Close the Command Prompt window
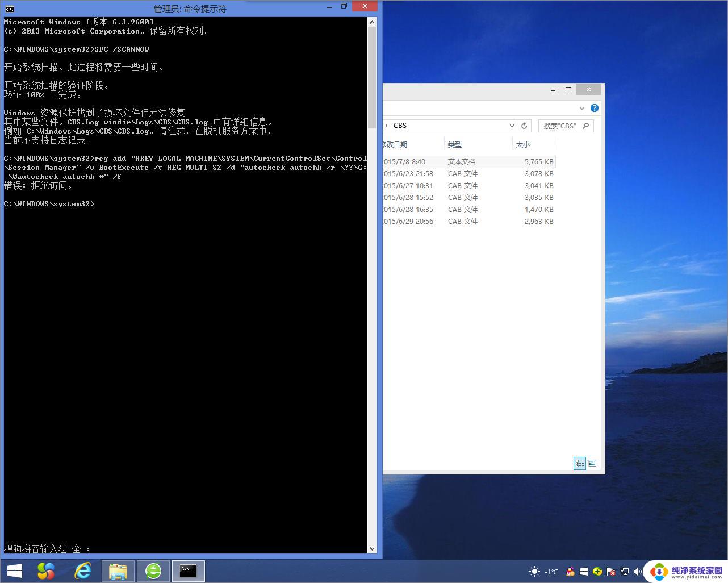 click(x=365, y=6)
